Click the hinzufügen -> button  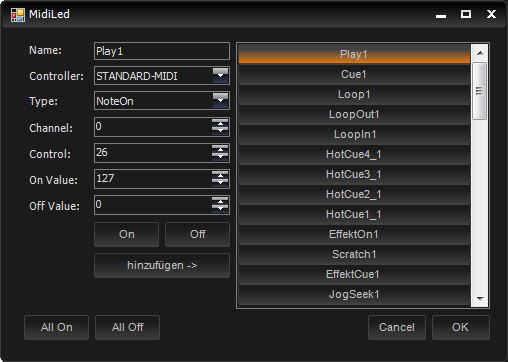tap(162, 266)
